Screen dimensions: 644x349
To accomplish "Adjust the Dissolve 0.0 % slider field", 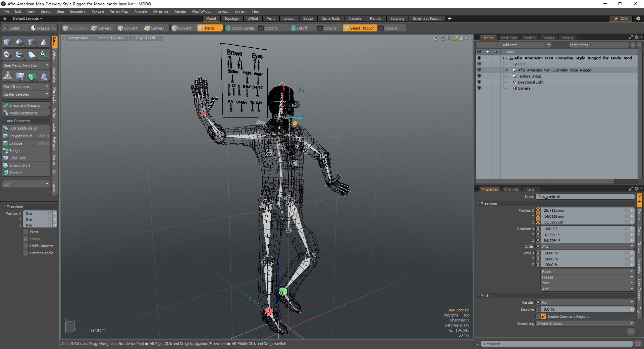I will tap(585, 309).
